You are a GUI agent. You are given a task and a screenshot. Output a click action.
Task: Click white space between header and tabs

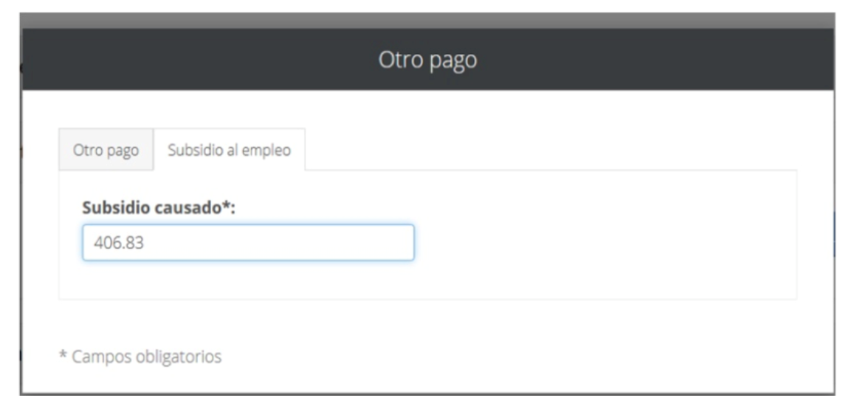click(427, 109)
